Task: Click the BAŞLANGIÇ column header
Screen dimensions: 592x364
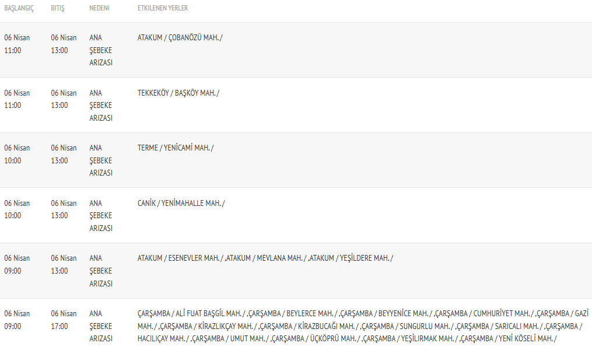Action: (x=17, y=8)
